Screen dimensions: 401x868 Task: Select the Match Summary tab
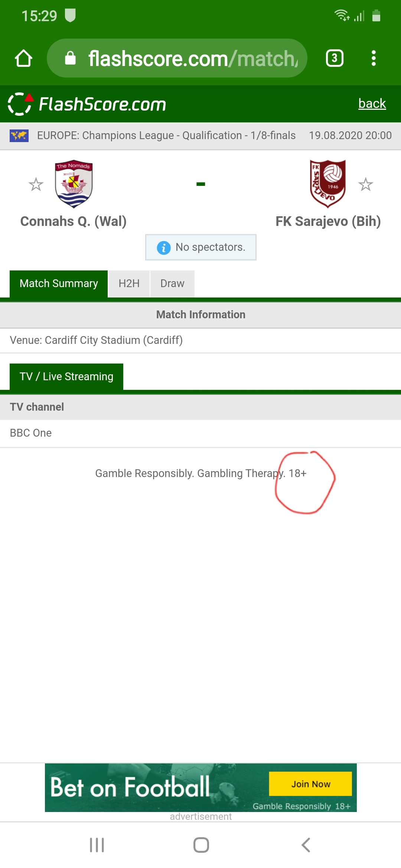tap(59, 284)
